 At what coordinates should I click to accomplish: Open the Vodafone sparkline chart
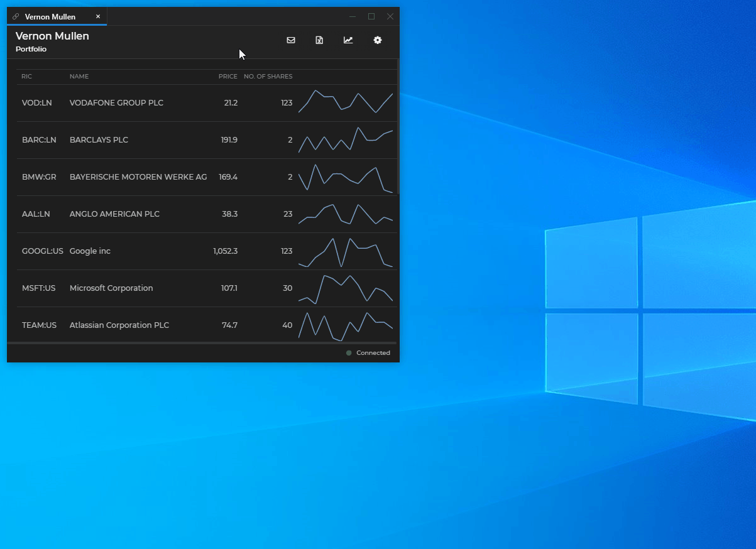pyautogui.click(x=346, y=102)
